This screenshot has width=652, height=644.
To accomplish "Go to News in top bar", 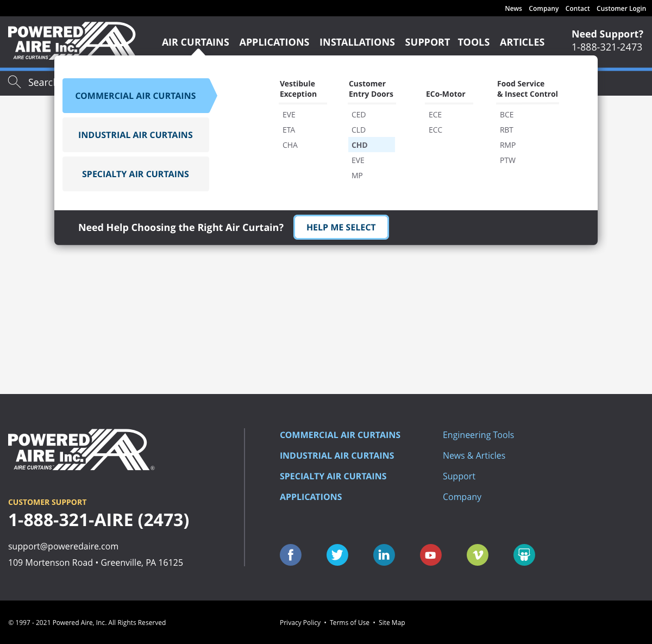I will click(x=513, y=8).
